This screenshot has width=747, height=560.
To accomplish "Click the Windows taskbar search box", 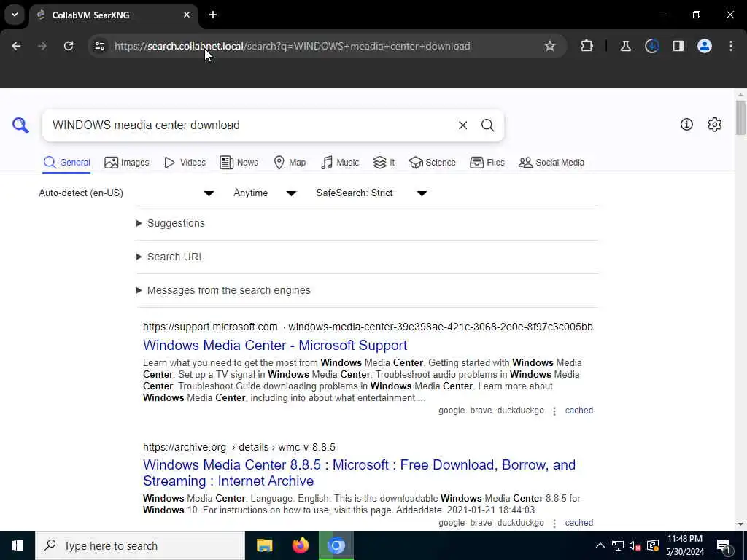I will point(140,545).
